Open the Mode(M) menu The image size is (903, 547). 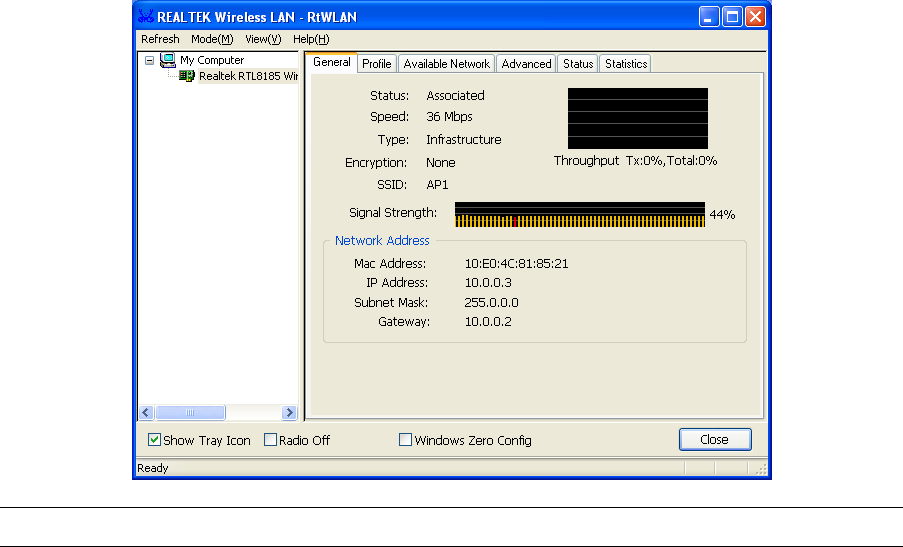coord(212,39)
